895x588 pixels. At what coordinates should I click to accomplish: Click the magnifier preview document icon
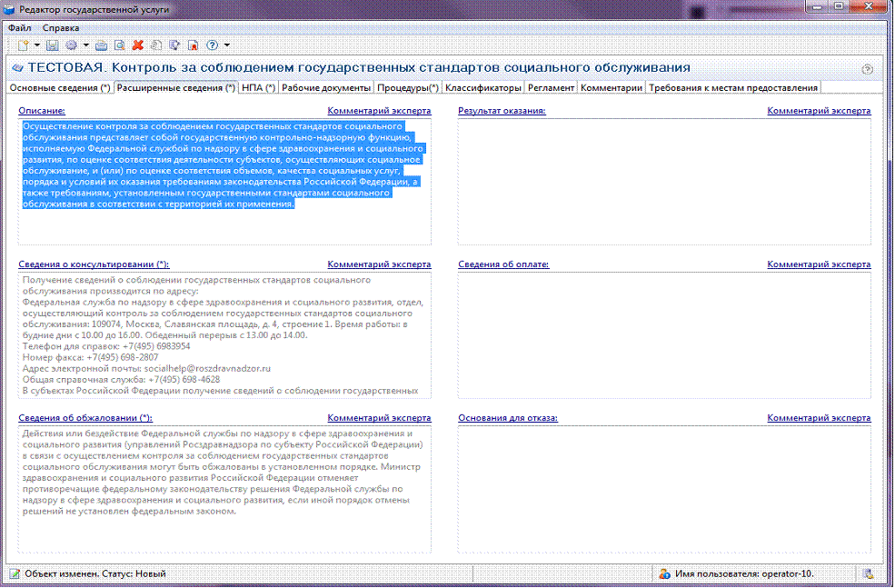tap(119, 45)
